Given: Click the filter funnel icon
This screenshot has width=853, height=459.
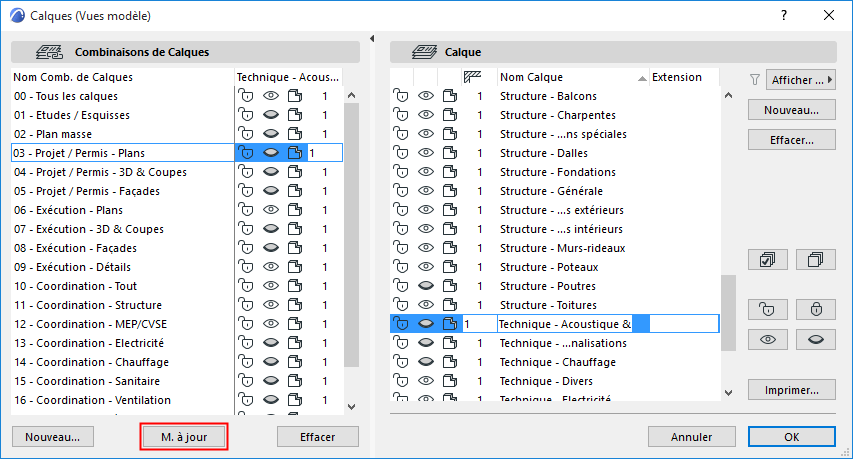Looking at the screenshot, I should 755,80.
